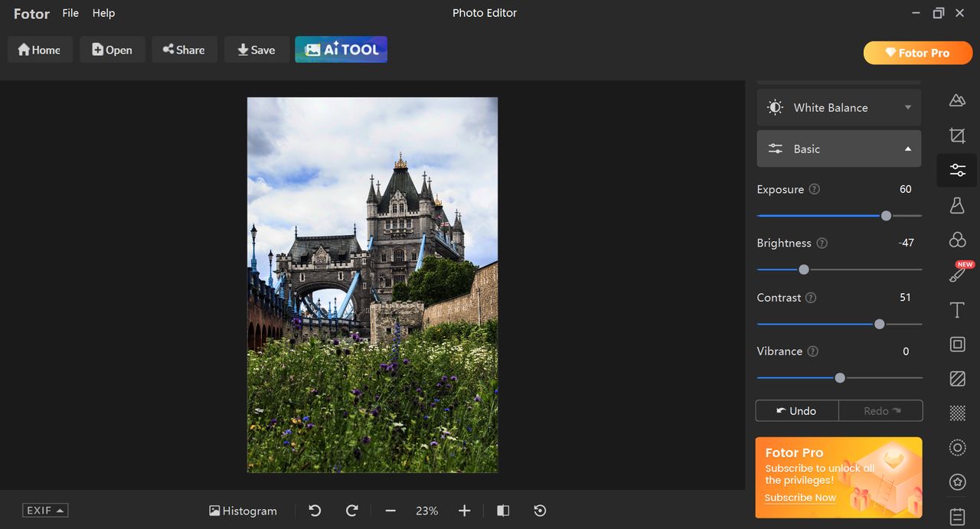The width and height of the screenshot is (980, 529).
Task: Open the Scenes panel mountain icon
Action: 957,100
